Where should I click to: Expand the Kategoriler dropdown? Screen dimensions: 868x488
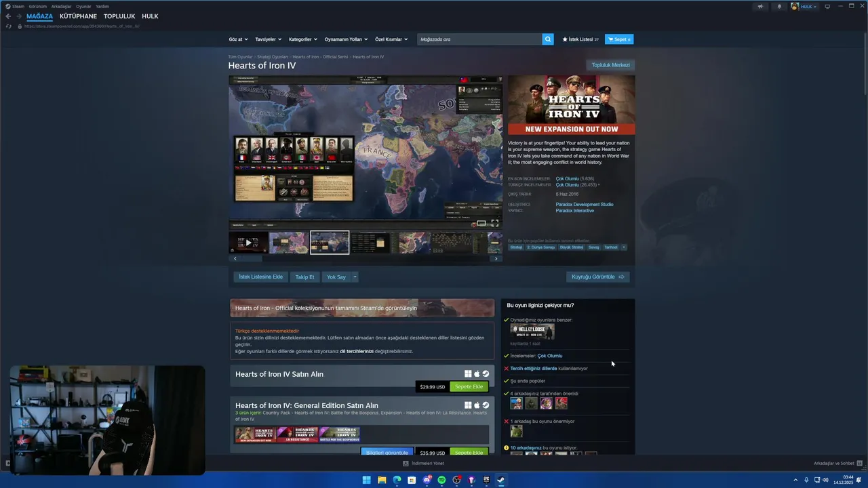click(x=302, y=39)
